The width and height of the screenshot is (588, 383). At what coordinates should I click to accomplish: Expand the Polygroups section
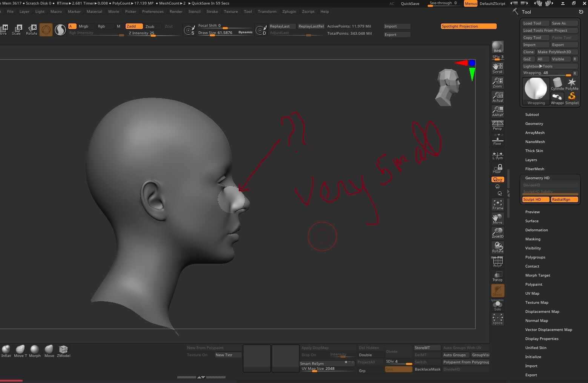pyautogui.click(x=535, y=257)
